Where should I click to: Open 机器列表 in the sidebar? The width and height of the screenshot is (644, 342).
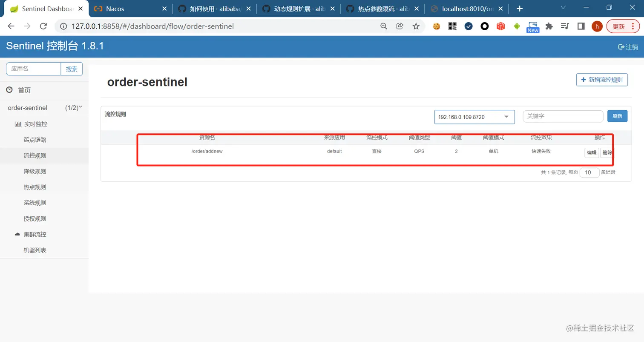pos(35,250)
